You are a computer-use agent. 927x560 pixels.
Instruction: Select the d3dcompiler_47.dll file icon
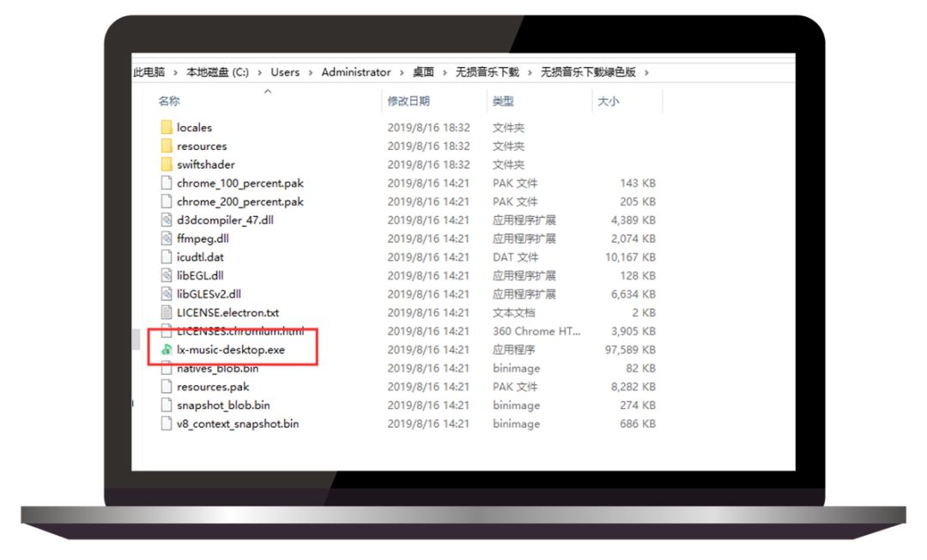click(166, 220)
